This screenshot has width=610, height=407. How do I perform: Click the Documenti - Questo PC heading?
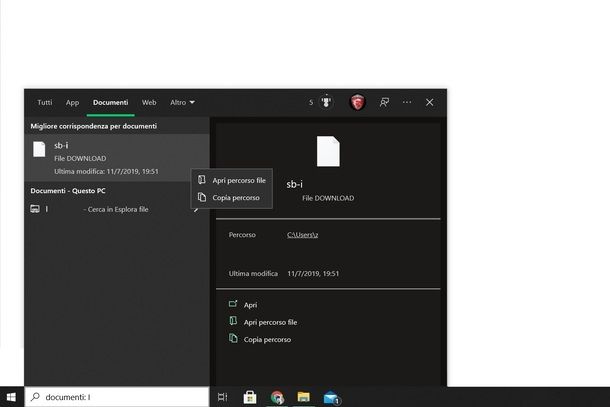(68, 191)
